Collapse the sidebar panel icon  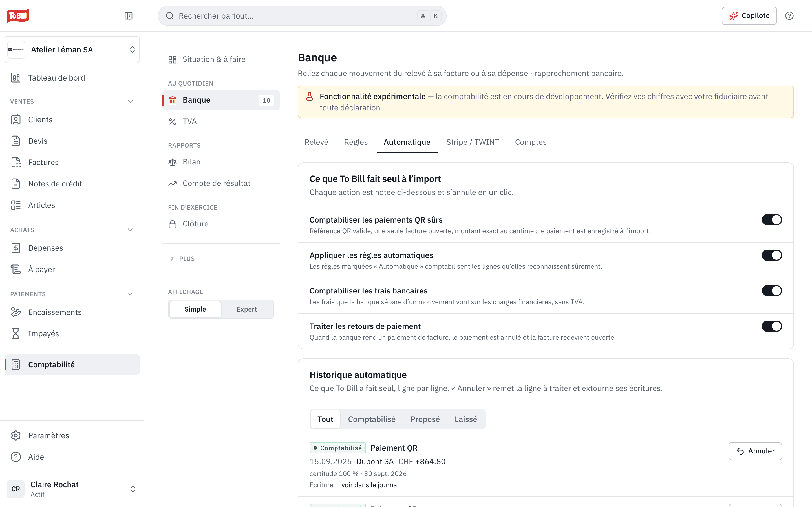point(129,16)
